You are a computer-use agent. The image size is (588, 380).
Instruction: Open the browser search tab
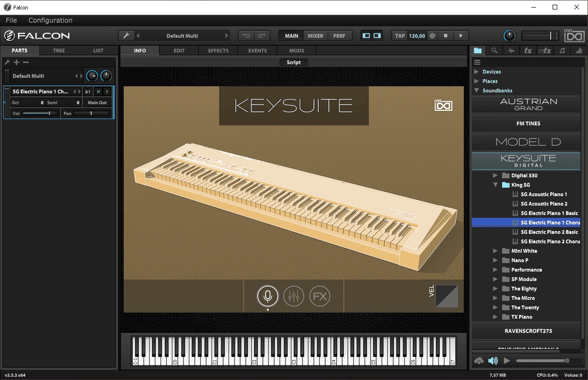tap(494, 50)
